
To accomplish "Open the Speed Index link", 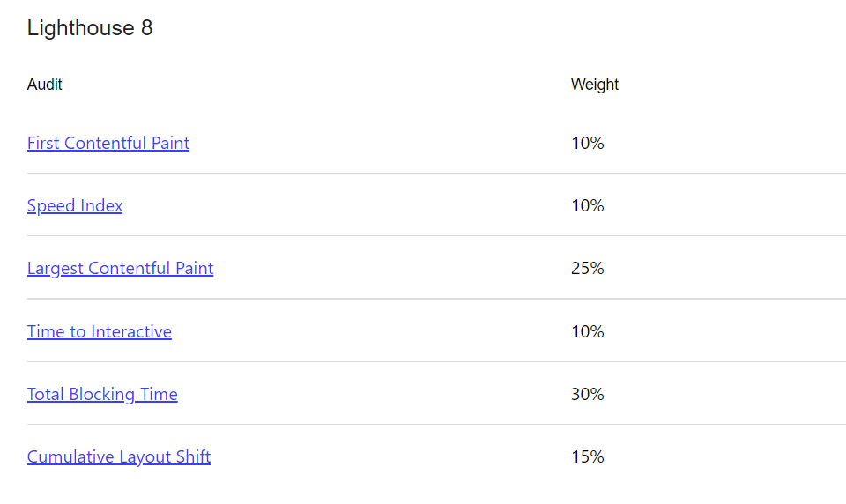I will [x=75, y=205].
